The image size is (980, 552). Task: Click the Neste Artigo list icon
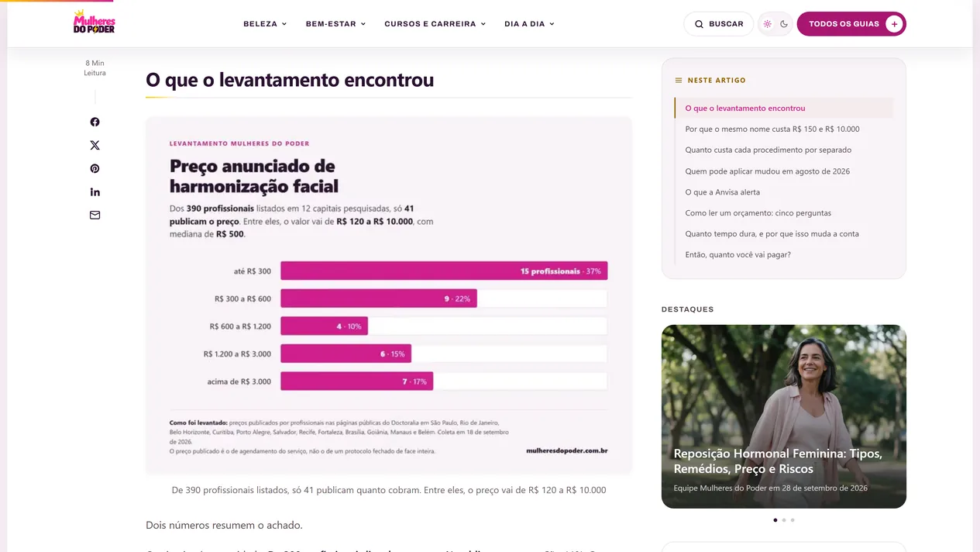point(679,80)
